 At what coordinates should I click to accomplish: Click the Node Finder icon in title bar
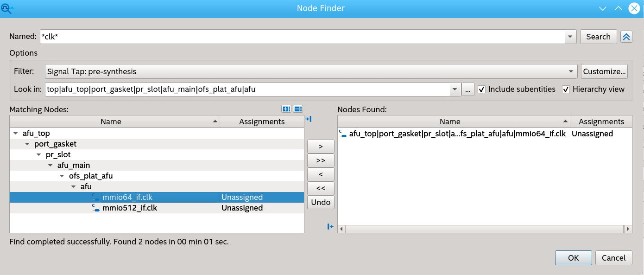point(7,8)
